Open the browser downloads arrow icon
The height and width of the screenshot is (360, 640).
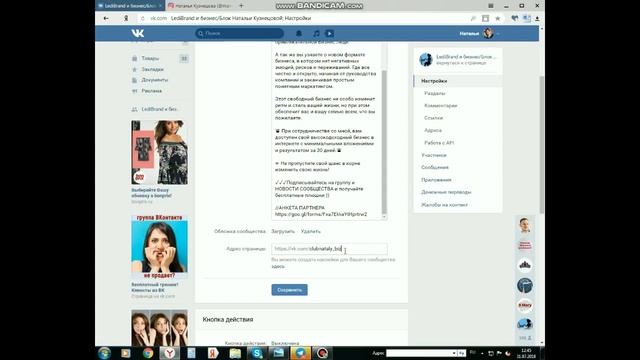pos(537,18)
